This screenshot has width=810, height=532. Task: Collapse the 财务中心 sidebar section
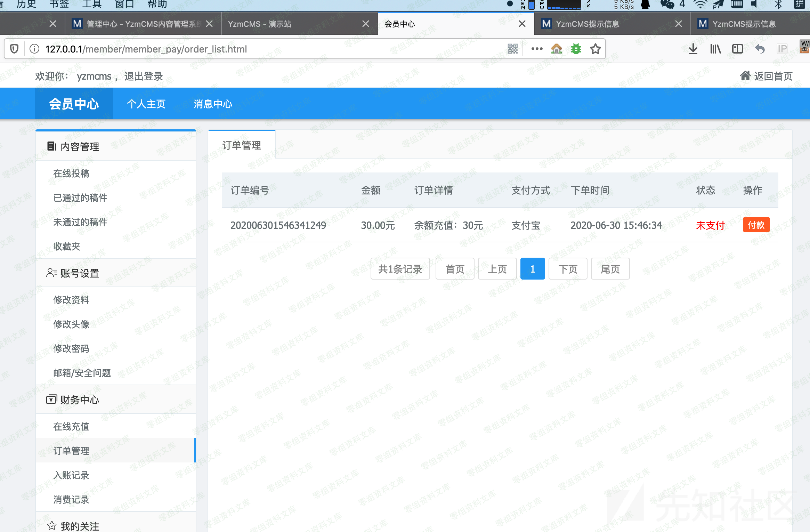pyautogui.click(x=80, y=400)
